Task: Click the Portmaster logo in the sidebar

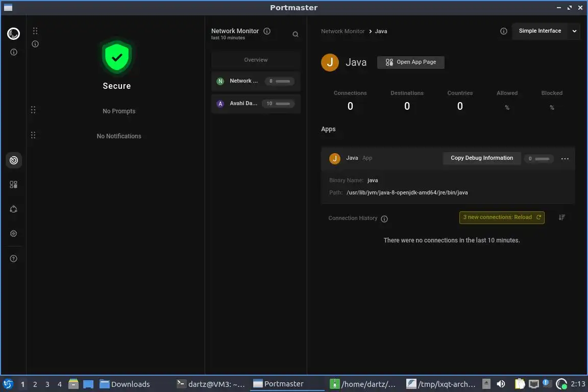Action: pyautogui.click(x=13, y=34)
